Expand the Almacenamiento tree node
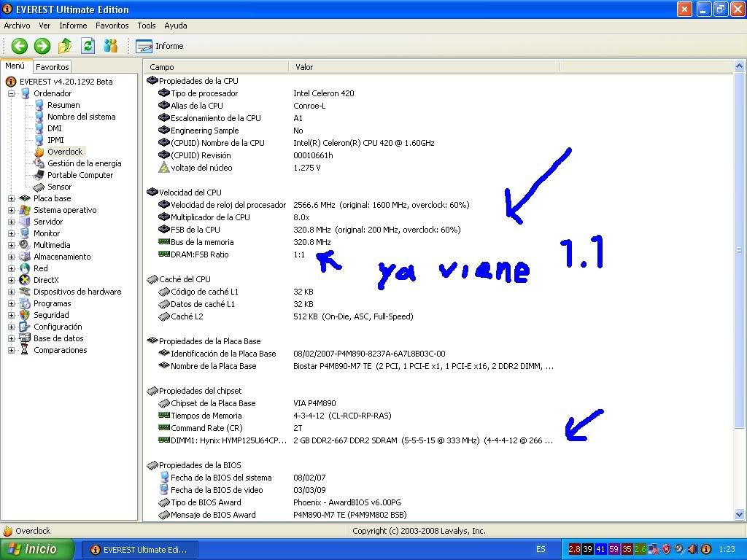This screenshot has width=747, height=560. point(11,257)
